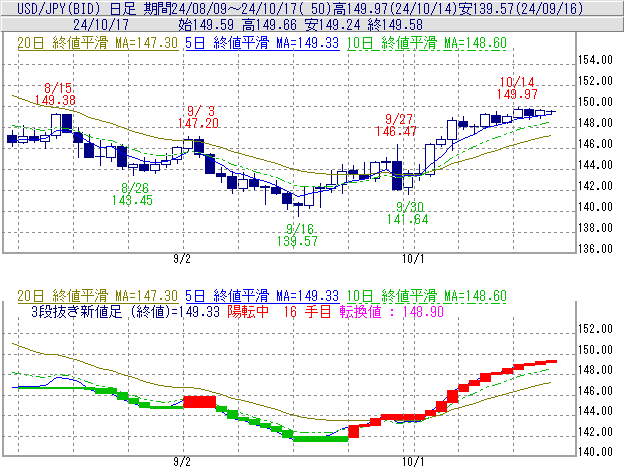The image size is (624, 475).
Task: Click the USD/JPY(BID) chart title text
Action: (59, 8)
